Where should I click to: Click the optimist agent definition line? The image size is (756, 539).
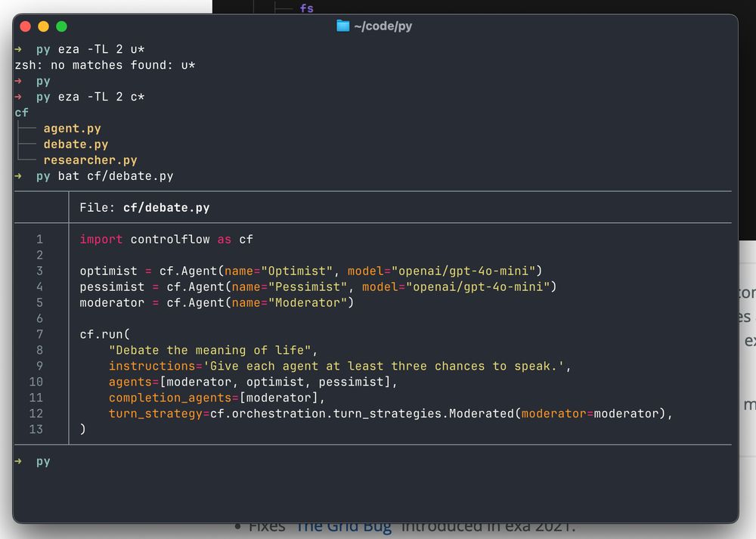(x=311, y=271)
